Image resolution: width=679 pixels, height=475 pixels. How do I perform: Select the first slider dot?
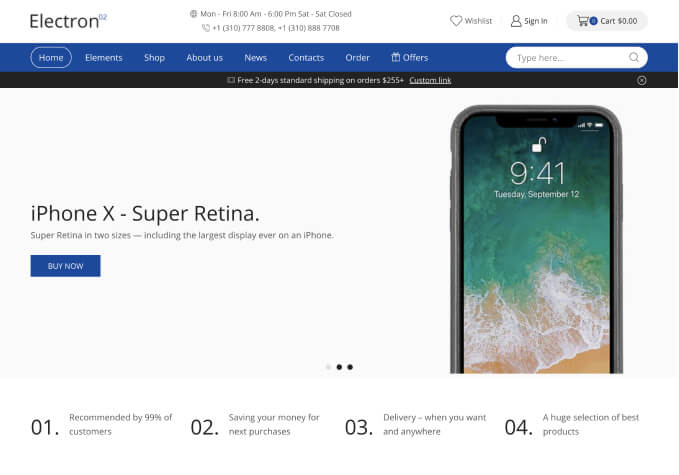pos(328,367)
